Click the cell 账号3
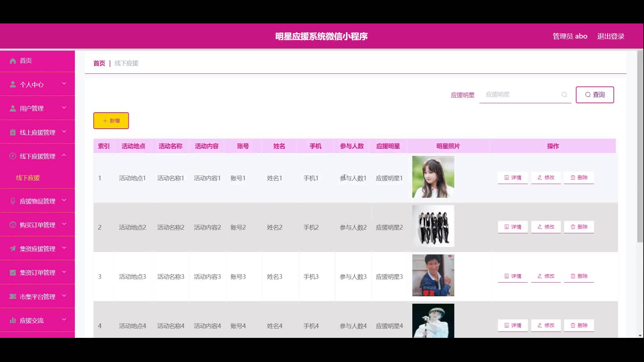The height and width of the screenshot is (362, 644). 238,277
